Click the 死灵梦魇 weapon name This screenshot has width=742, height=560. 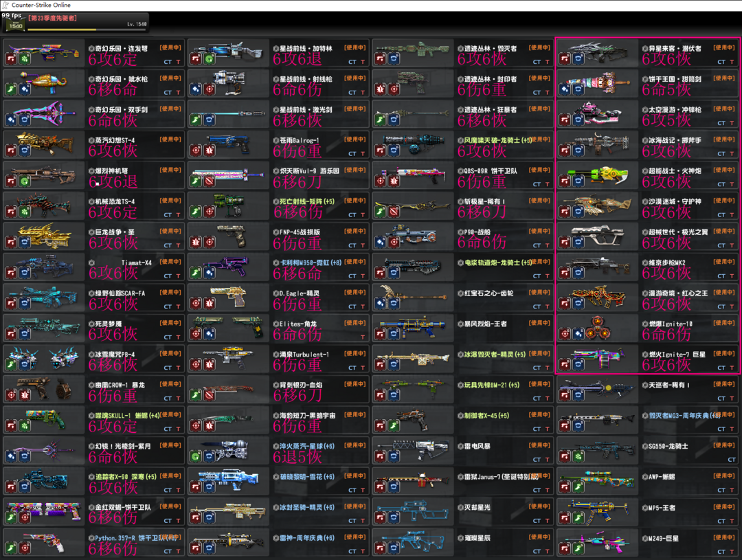109,324
